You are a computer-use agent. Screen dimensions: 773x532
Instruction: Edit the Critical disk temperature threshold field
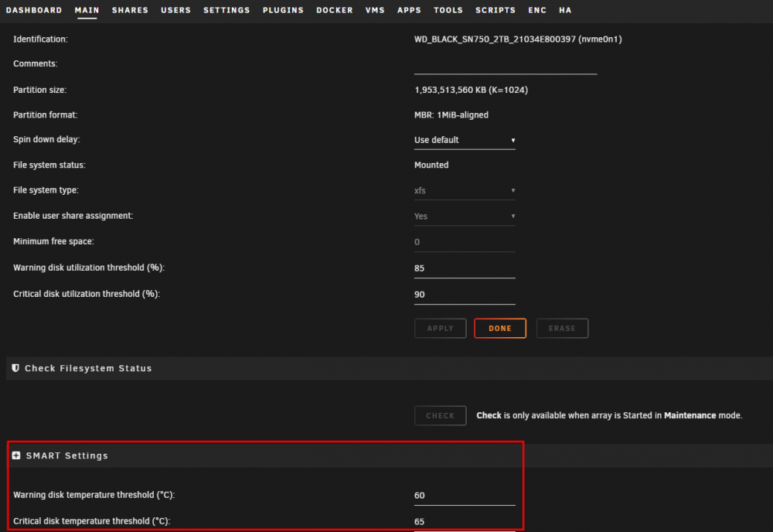pyautogui.click(x=465, y=522)
